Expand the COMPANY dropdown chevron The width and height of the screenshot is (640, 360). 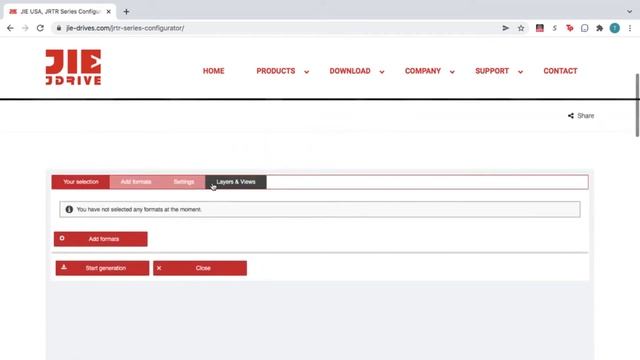tap(452, 72)
